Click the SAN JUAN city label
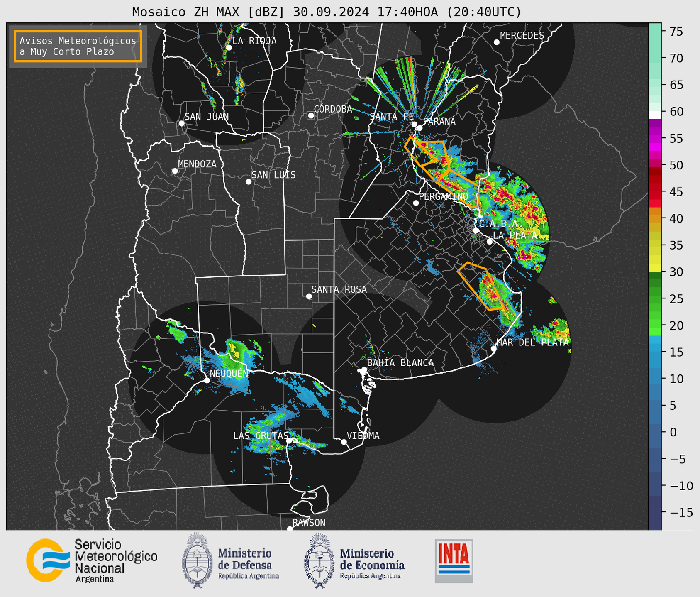Viewport: 700px width, 597px height. pyautogui.click(x=206, y=117)
